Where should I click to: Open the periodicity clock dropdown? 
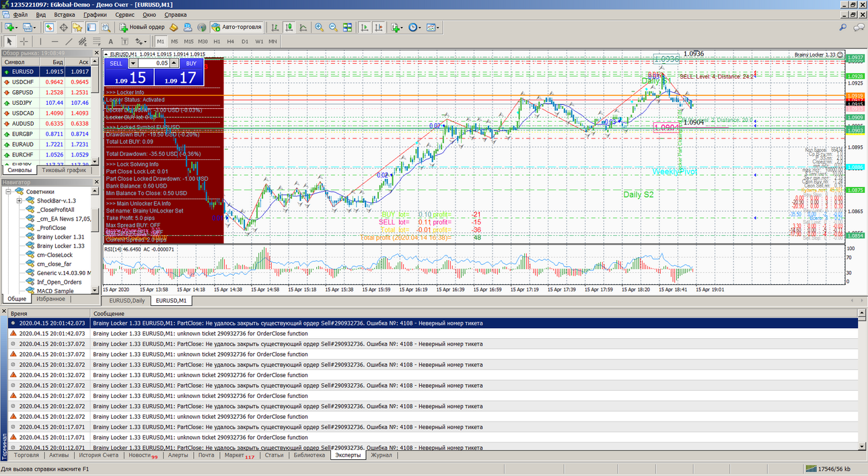click(x=415, y=28)
